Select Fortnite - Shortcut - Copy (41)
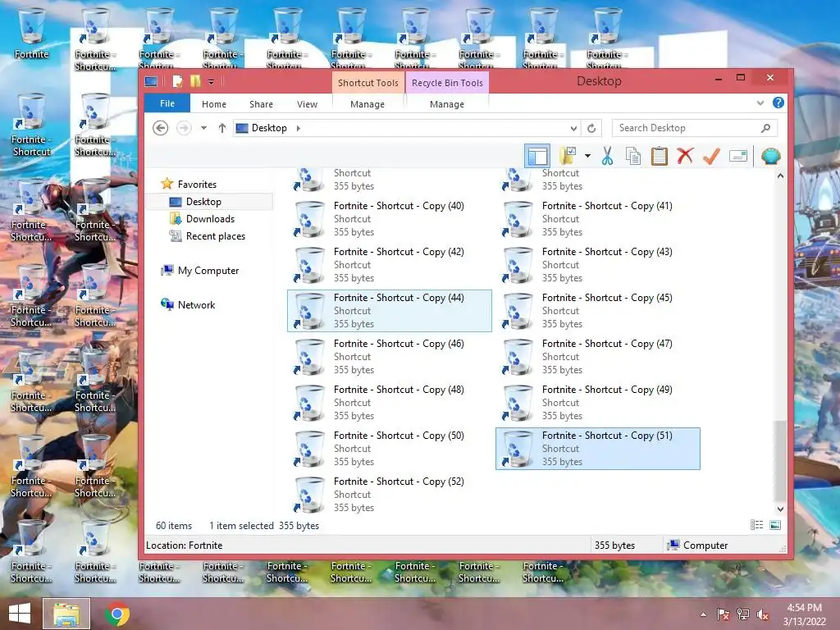Screen dimensions: 840x630 (598, 218)
